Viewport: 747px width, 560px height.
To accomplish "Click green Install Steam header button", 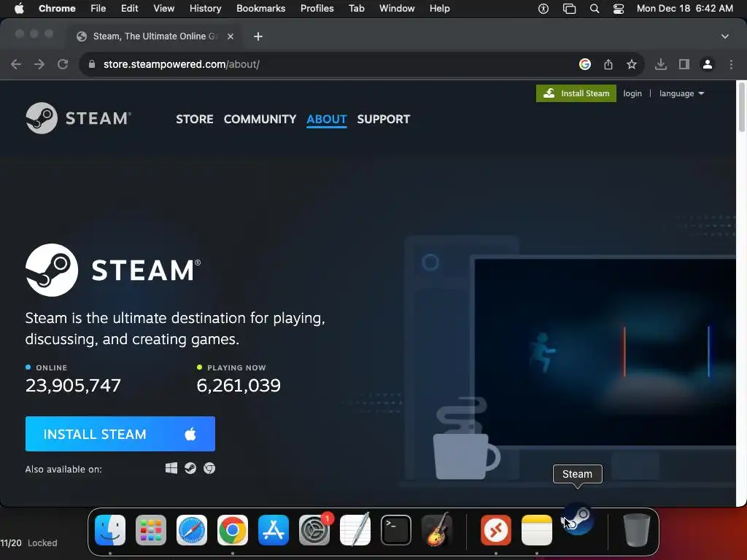I will [x=576, y=93].
